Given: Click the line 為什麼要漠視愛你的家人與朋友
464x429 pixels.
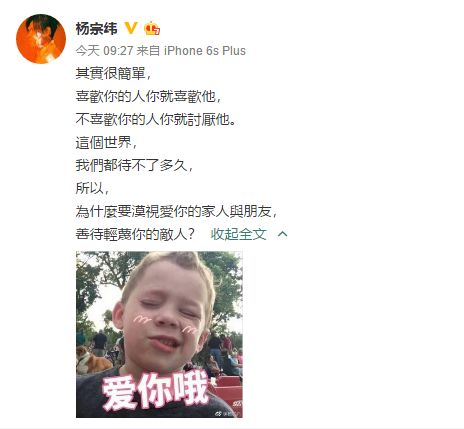Looking at the screenshot, I should 176,211.
